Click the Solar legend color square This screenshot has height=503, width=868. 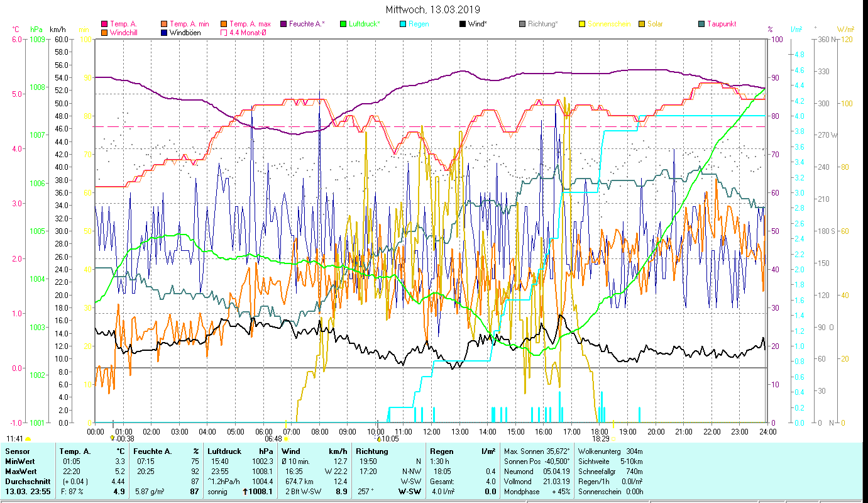tap(641, 24)
